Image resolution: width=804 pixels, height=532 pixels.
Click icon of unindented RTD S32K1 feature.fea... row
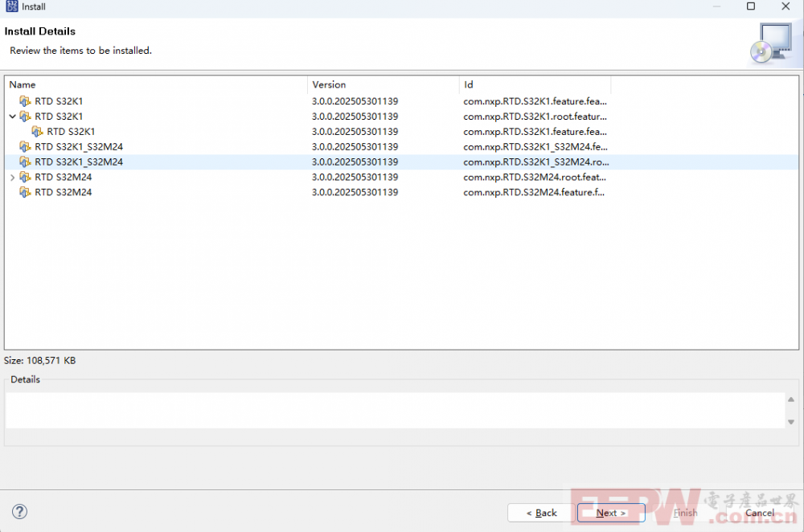25,101
